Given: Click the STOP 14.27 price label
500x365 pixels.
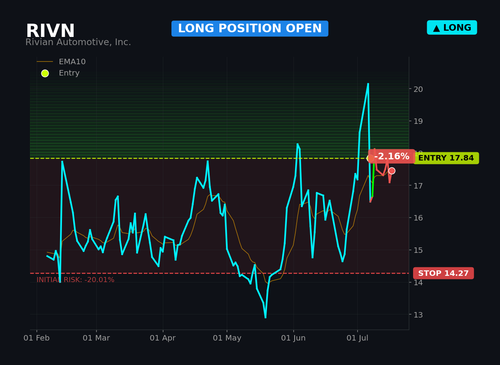Looking at the screenshot, I should pos(443,273).
